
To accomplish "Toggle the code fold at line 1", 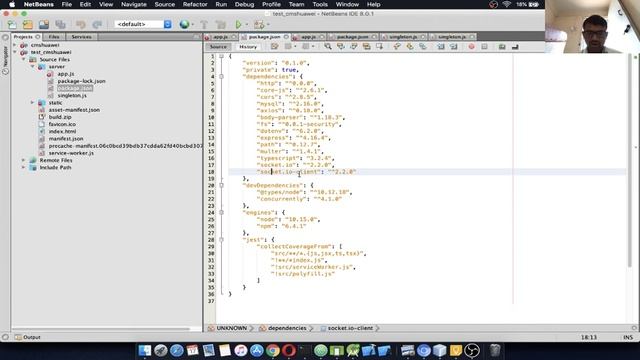I will coord(222,56).
